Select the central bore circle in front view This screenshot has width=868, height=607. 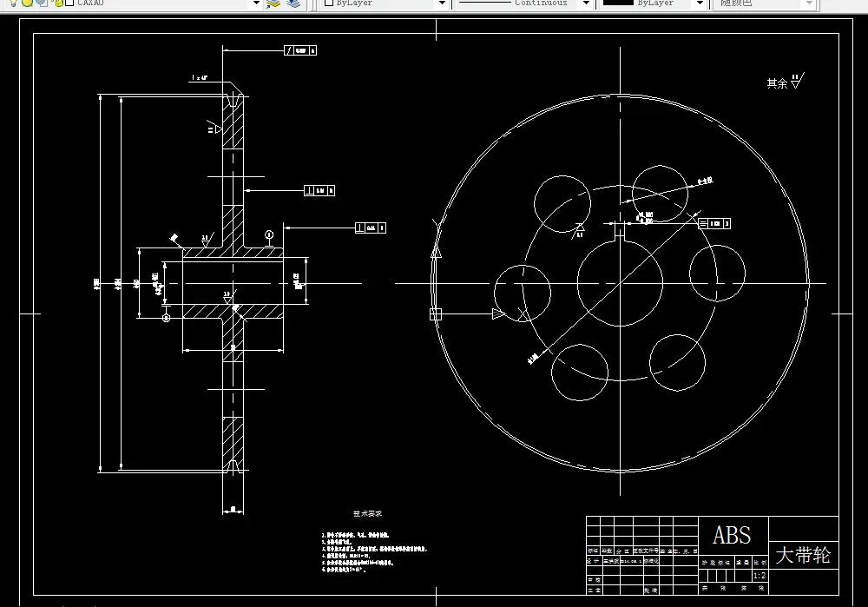[620, 283]
